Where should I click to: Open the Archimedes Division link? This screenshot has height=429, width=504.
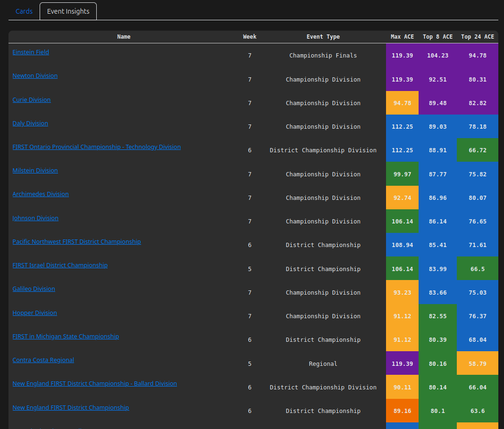41,194
